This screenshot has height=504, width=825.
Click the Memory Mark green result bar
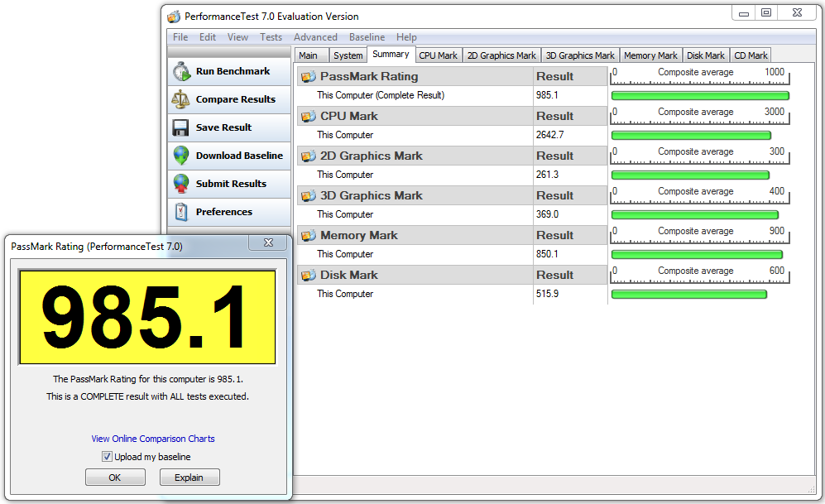697,255
